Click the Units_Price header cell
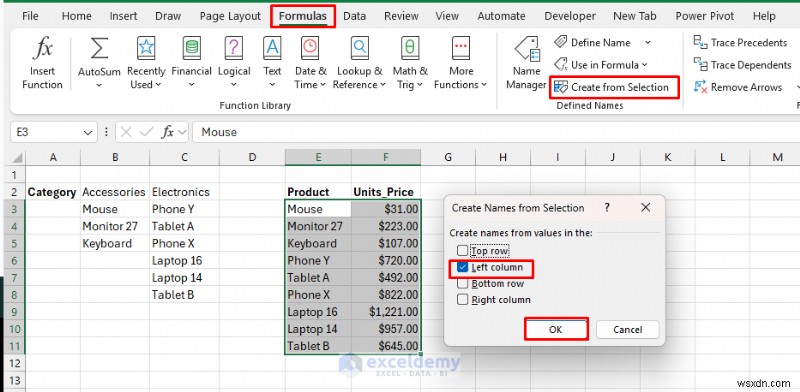 point(386,192)
